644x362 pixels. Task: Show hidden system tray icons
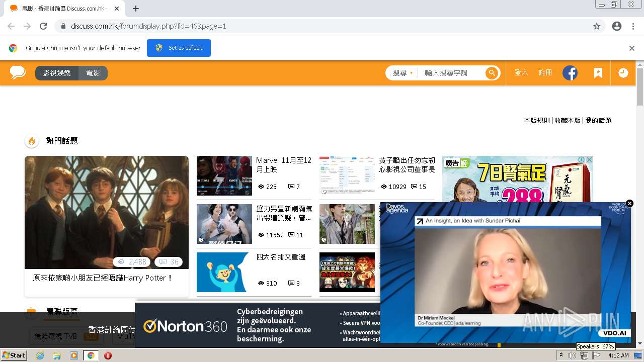pyautogui.click(x=561, y=355)
